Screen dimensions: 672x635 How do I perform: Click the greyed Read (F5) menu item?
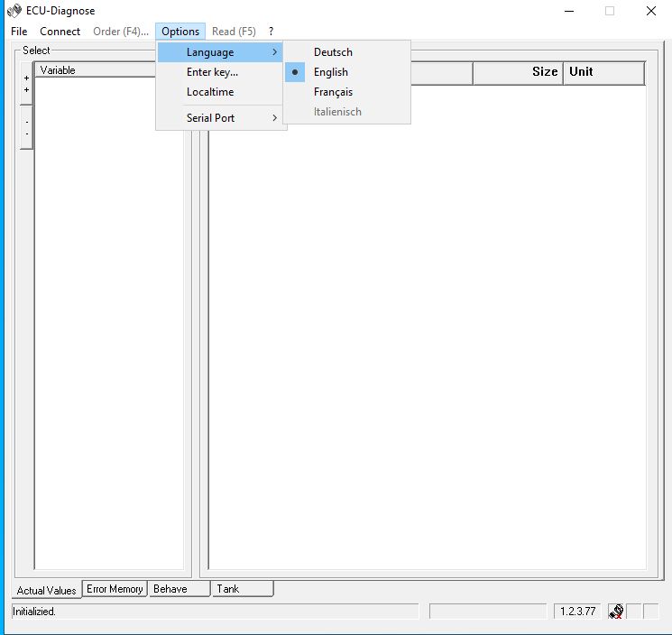tap(234, 32)
